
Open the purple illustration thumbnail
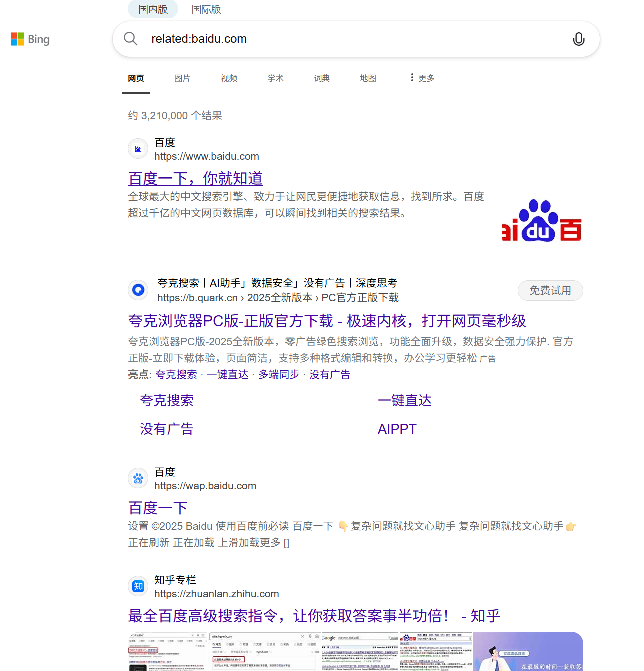tap(528, 652)
